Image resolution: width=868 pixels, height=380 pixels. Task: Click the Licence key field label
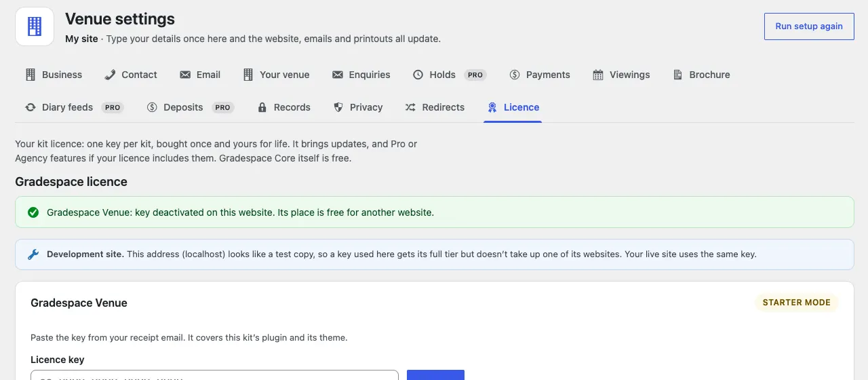58,360
